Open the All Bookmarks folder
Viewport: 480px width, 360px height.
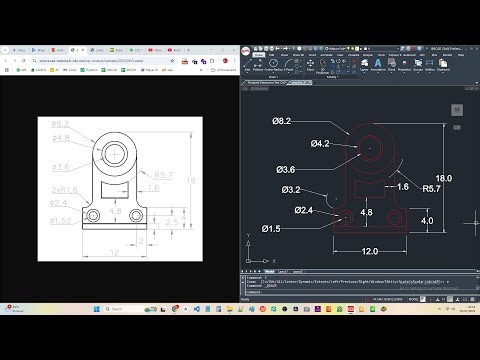click(x=224, y=70)
